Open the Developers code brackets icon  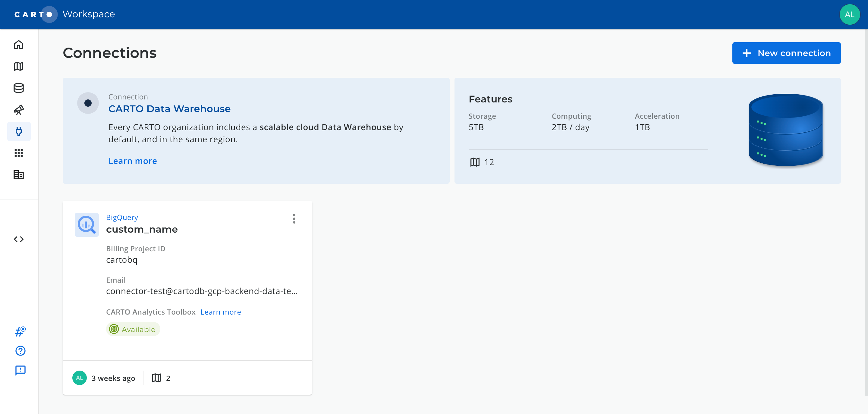click(x=19, y=239)
